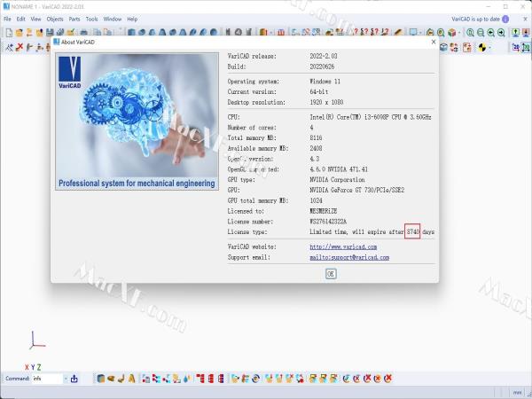Viewport: 532px width, 399px height.
Task: Open the Objects menu
Action: click(x=55, y=19)
